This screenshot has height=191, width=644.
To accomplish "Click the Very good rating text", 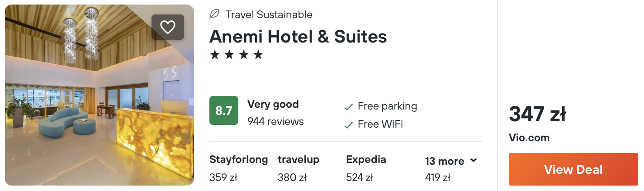I will pyautogui.click(x=273, y=105).
